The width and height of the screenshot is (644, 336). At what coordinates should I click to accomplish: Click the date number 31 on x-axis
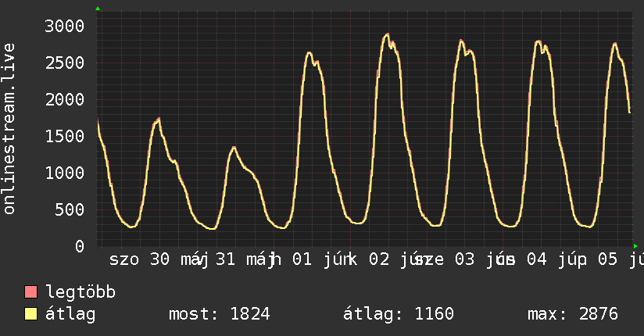click(x=226, y=259)
